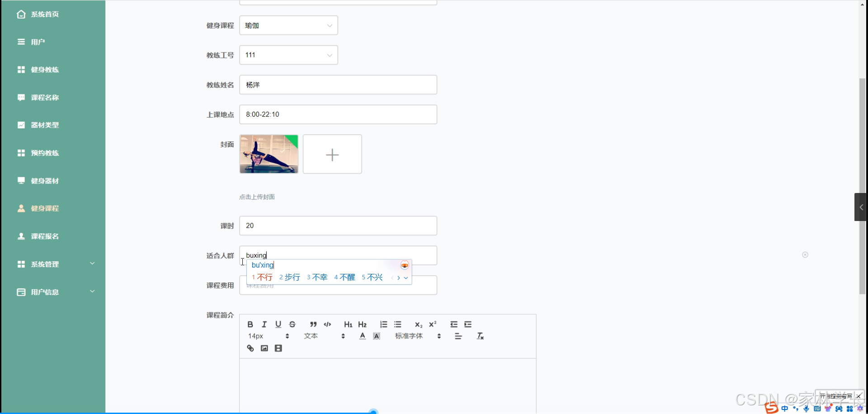Screen dimensions: 868x414
Task: Click the Sogou input method S logo
Action: pos(771,408)
